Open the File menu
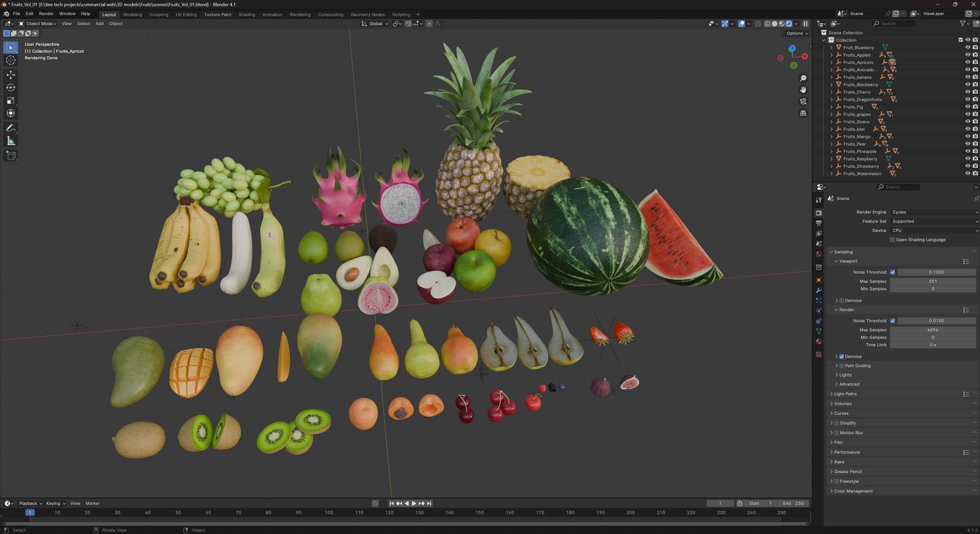Screen dimensions: 980x534 pos(16,14)
